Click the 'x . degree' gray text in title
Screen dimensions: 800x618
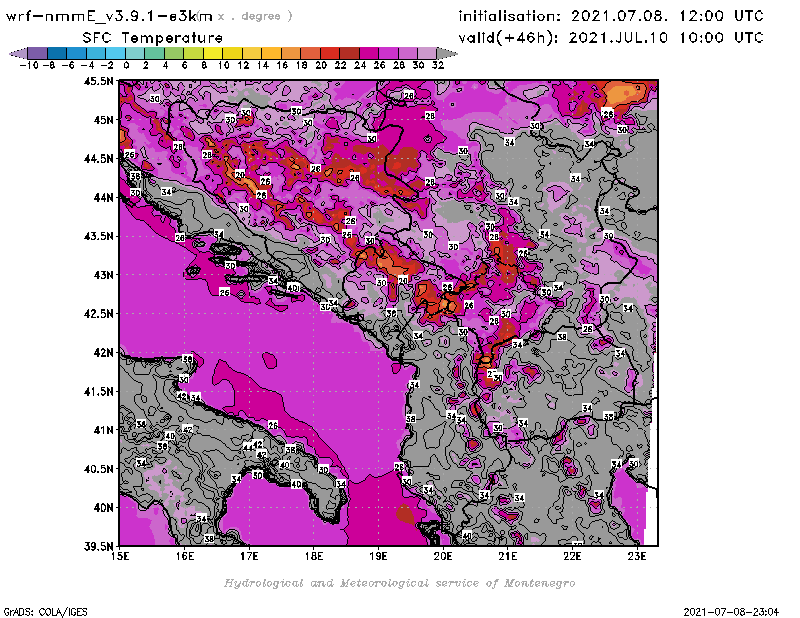tap(255, 16)
